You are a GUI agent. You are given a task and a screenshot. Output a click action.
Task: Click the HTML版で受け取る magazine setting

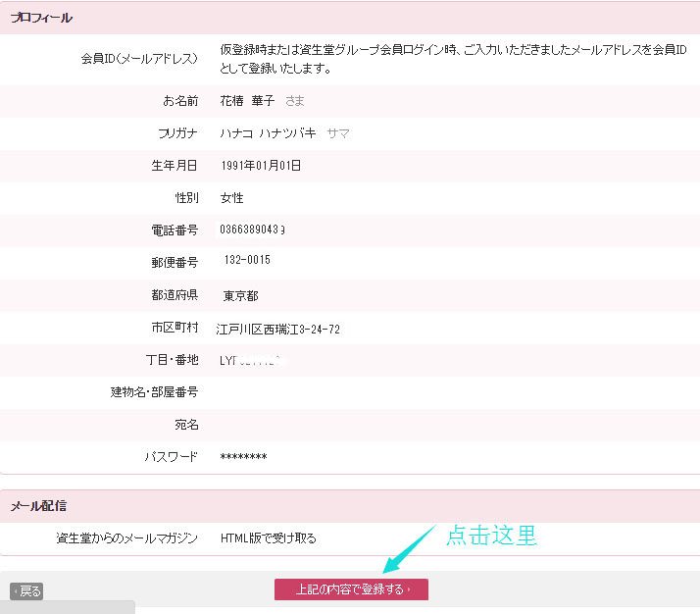(x=268, y=538)
